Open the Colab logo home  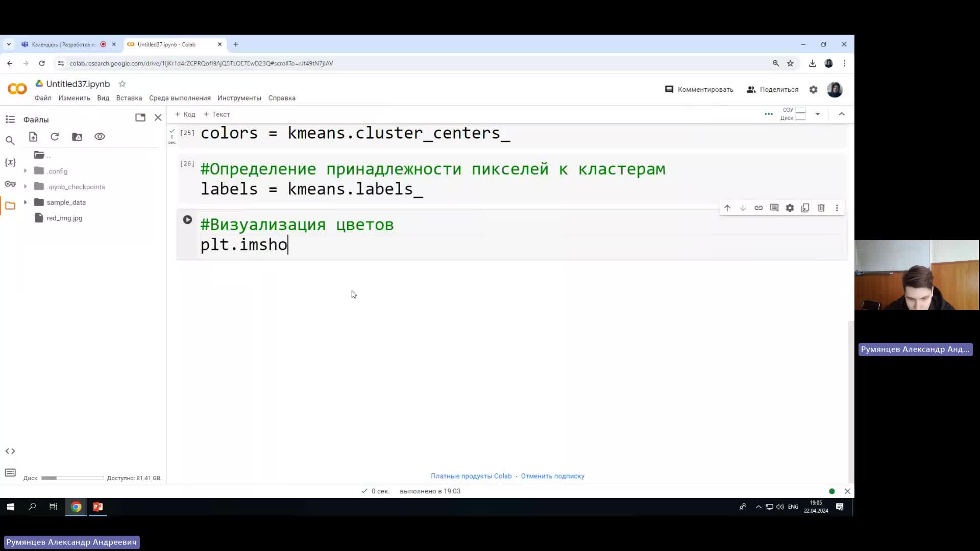pyautogui.click(x=17, y=89)
